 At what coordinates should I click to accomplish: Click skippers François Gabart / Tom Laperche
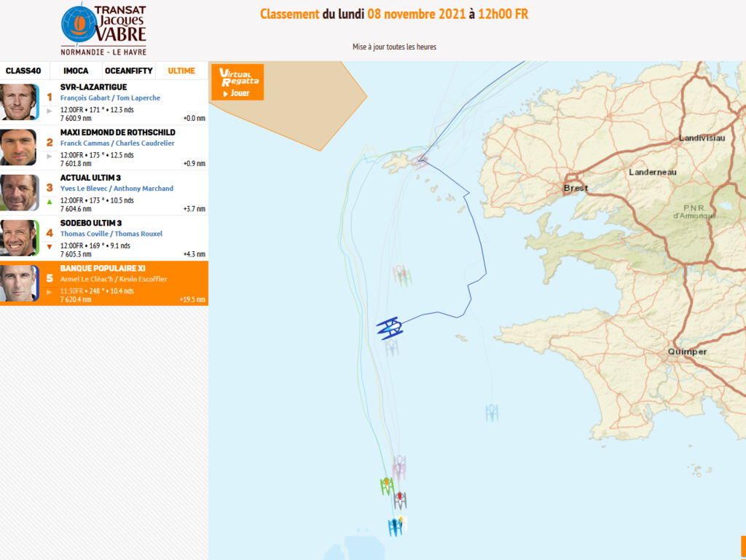click(x=111, y=98)
